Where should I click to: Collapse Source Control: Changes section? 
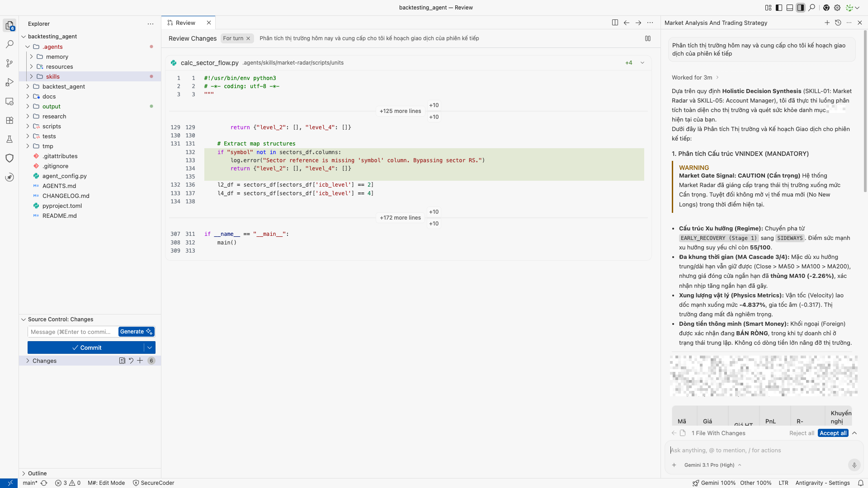[x=24, y=319]
